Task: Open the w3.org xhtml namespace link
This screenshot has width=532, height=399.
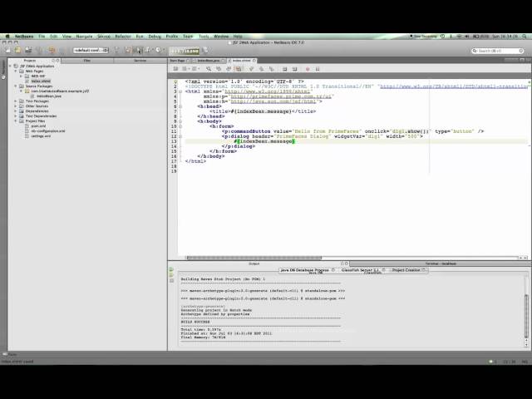Action: [x=268, y=91]
